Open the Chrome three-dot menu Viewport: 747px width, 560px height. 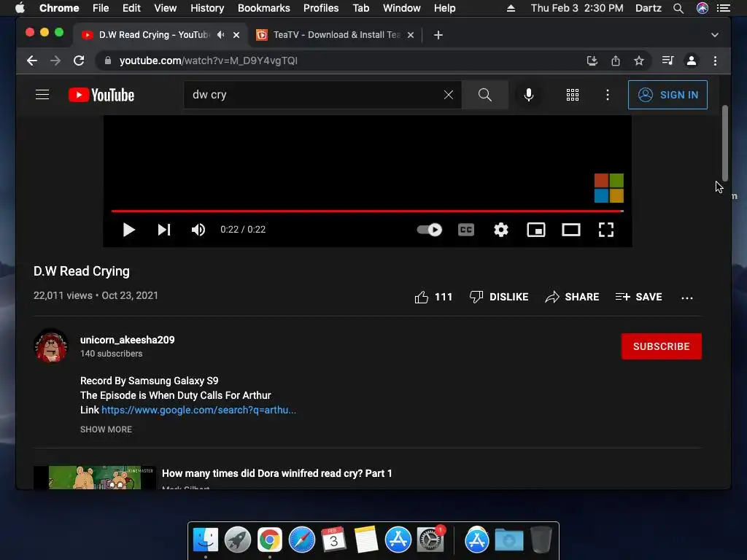pos(715,61)
